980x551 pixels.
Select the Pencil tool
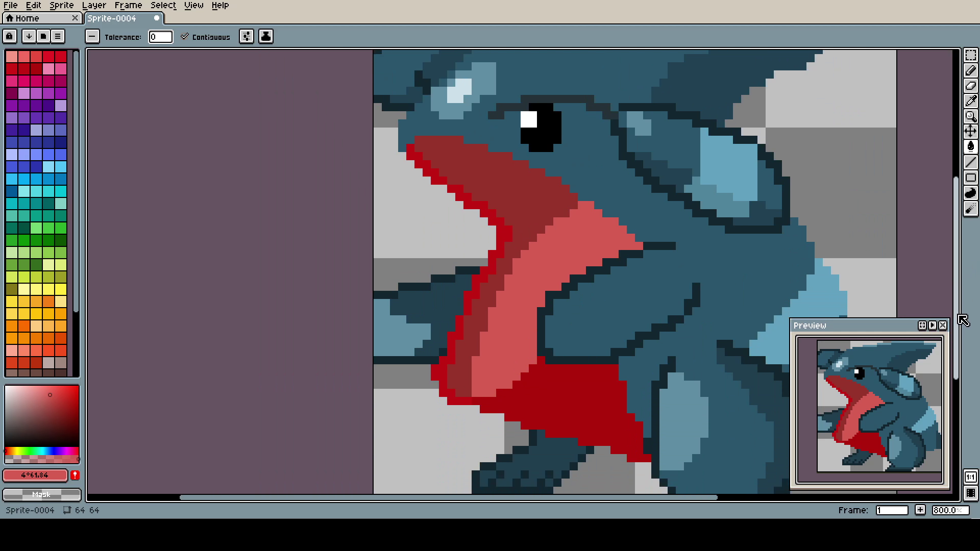pos(970,70)
